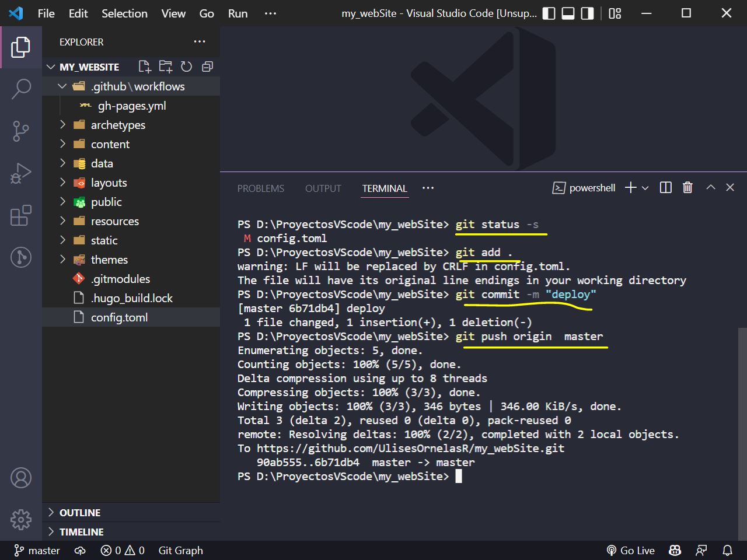
Task: Click the New Folder icon in Explorer
Action: point(166,66)
